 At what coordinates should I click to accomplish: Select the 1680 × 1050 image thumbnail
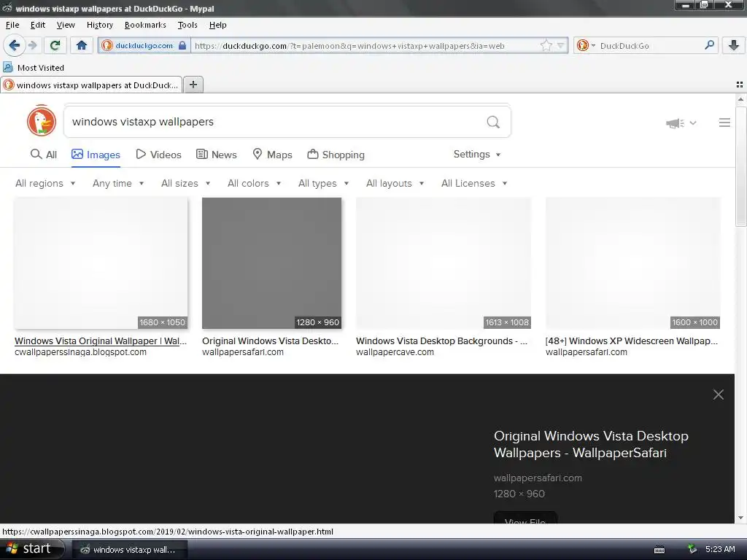(101, 262)
